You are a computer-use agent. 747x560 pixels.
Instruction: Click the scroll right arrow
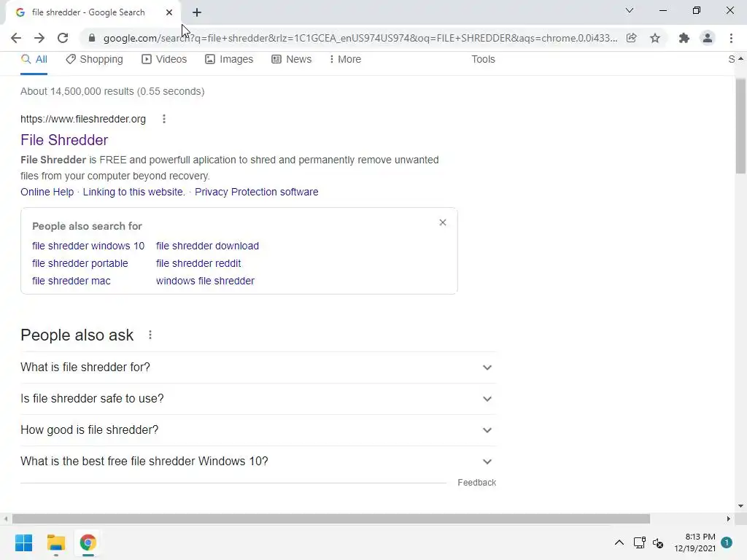(728, 518)
